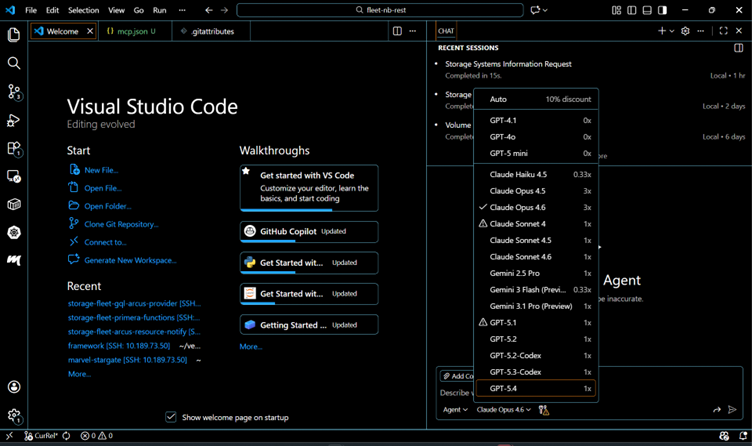
Task: Open the Accounts menu icon
Action: coord(14,387)
